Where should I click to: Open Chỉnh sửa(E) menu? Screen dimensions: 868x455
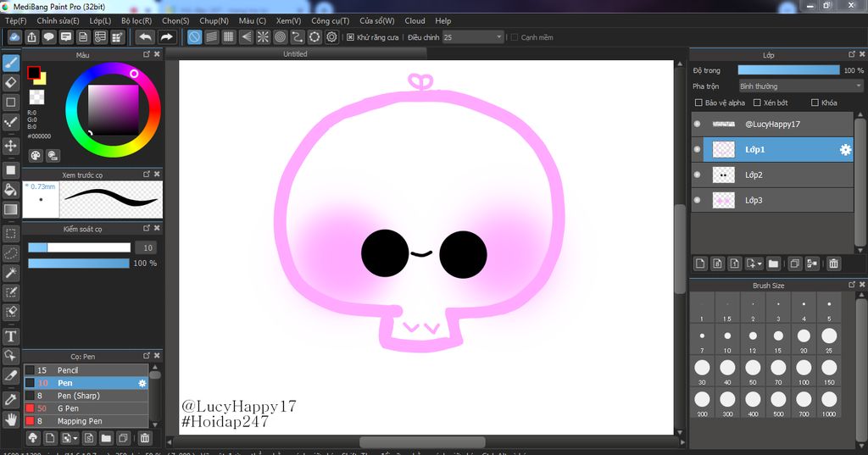[58, 20]
